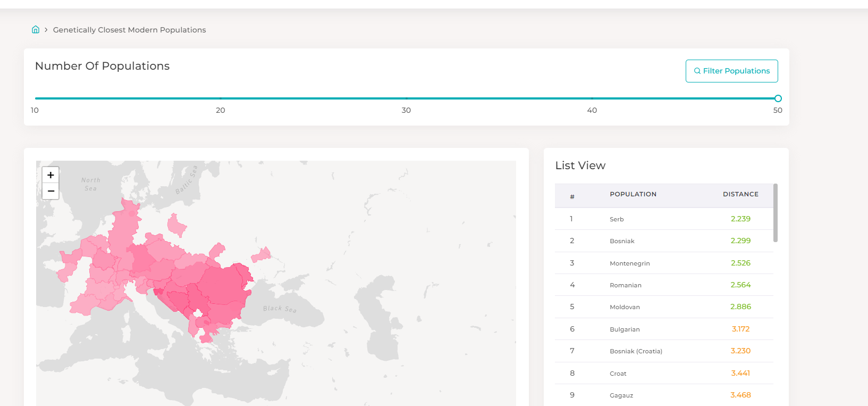The width and height of the screenshot is (868, 406).
Task: Open the Genetically Closest Modern Populations breadcrumb
Action: (129, 30)
